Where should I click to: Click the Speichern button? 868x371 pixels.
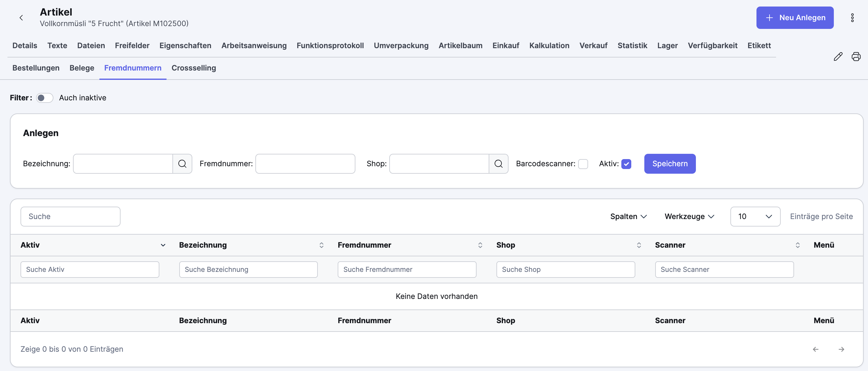click(x=669, y=164)
